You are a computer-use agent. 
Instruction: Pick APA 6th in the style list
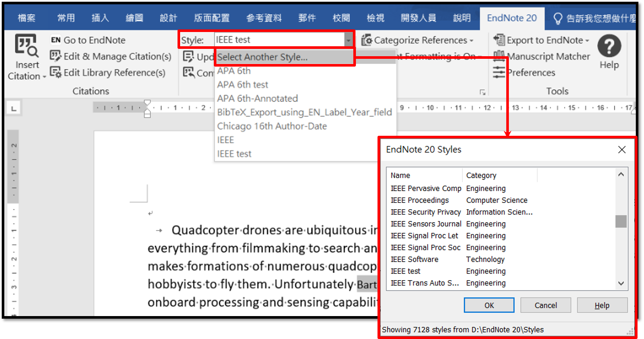tap(305, 71)
